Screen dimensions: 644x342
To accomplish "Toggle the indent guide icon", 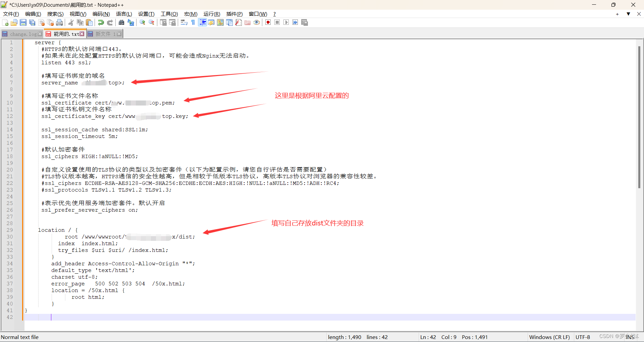I will 202,22.
